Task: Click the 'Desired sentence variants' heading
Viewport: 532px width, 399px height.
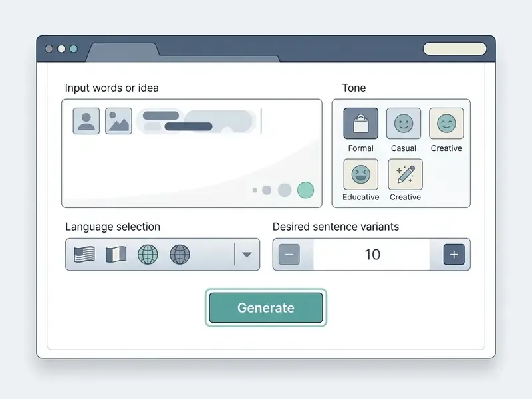Action: pyautogui.click(x=336, y=227)
